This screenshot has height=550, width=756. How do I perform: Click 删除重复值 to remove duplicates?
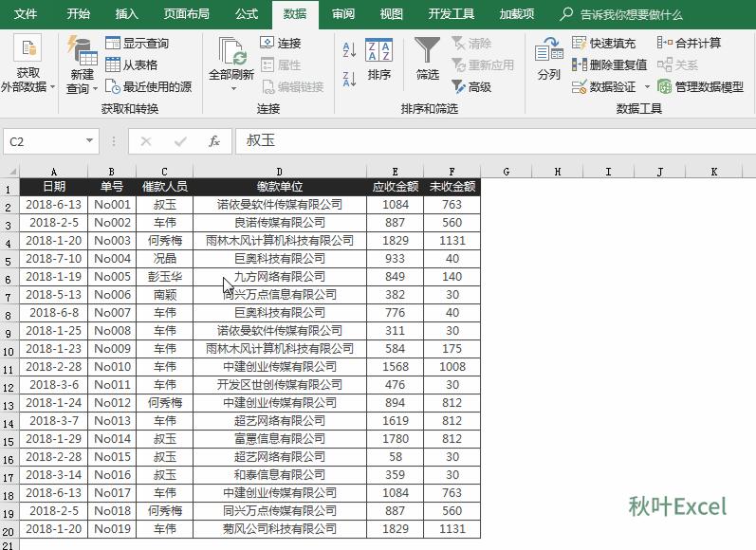pos(609,64)
